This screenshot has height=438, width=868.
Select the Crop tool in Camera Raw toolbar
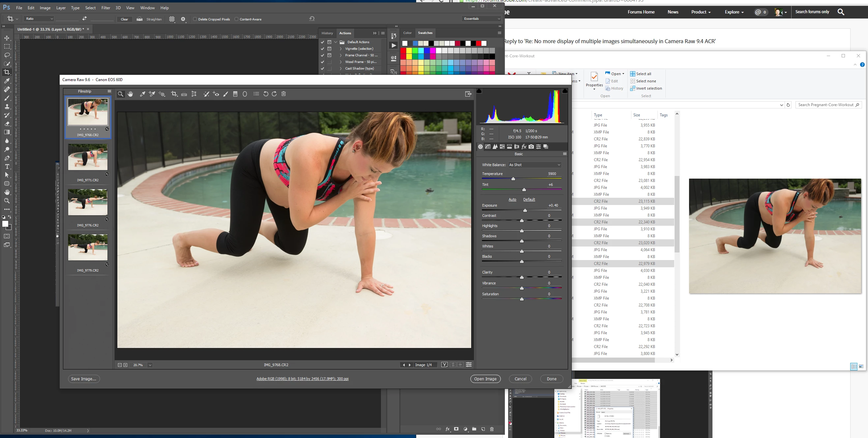tap(174, 94)
